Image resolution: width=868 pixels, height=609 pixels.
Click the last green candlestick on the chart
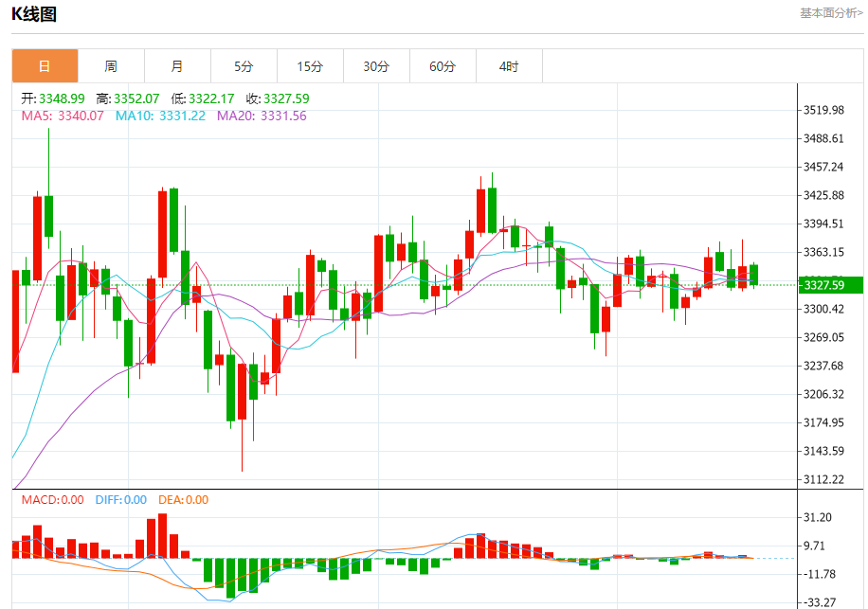point(754,275)
